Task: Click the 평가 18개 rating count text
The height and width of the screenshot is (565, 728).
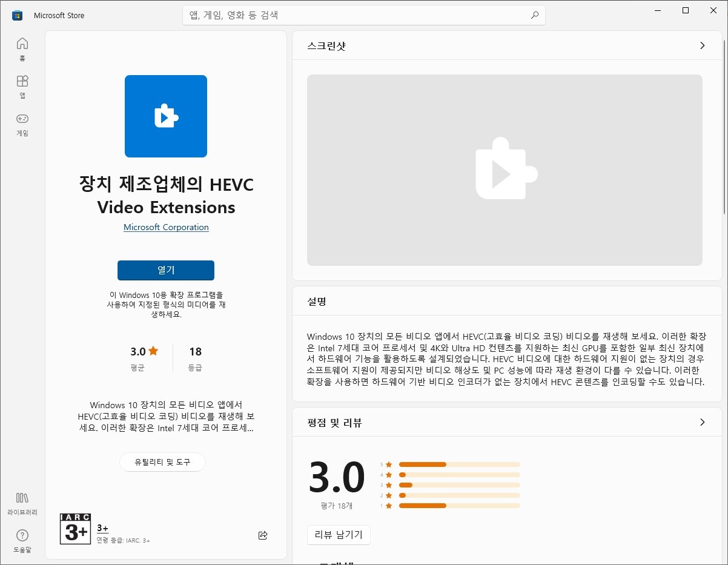Action: tap(337, 506)
